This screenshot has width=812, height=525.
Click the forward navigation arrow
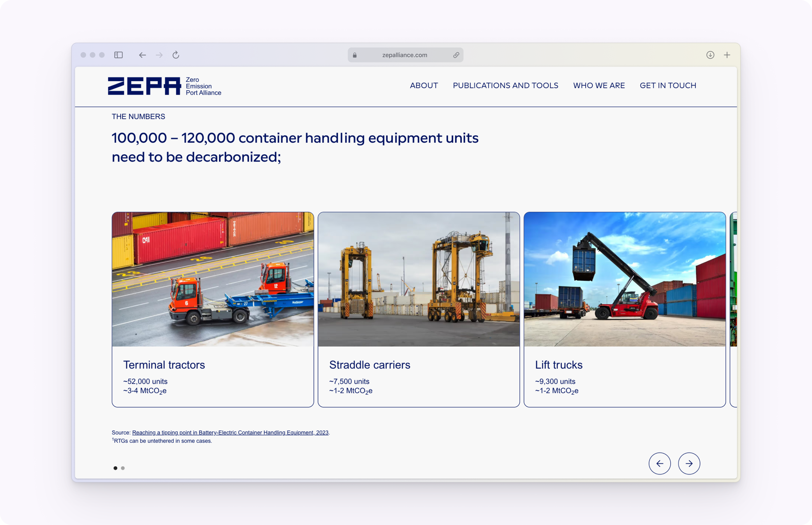tap(159, 55)
